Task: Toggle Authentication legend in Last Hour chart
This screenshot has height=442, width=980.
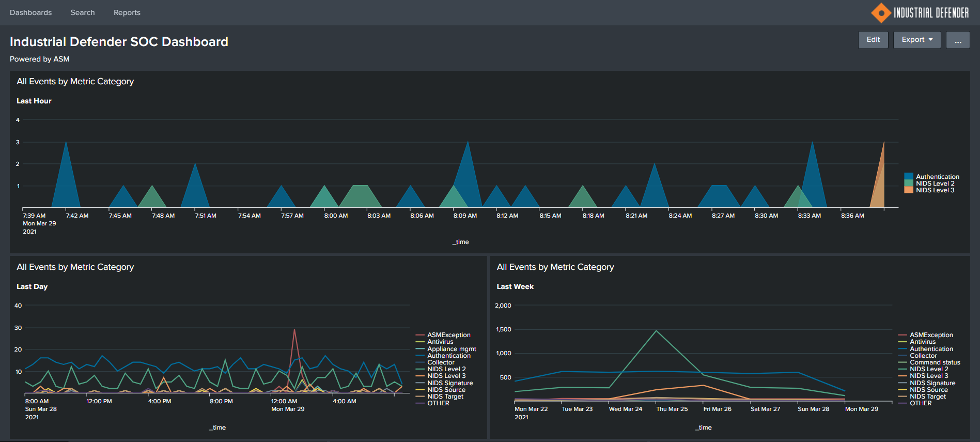Action: tap(932, 177)
